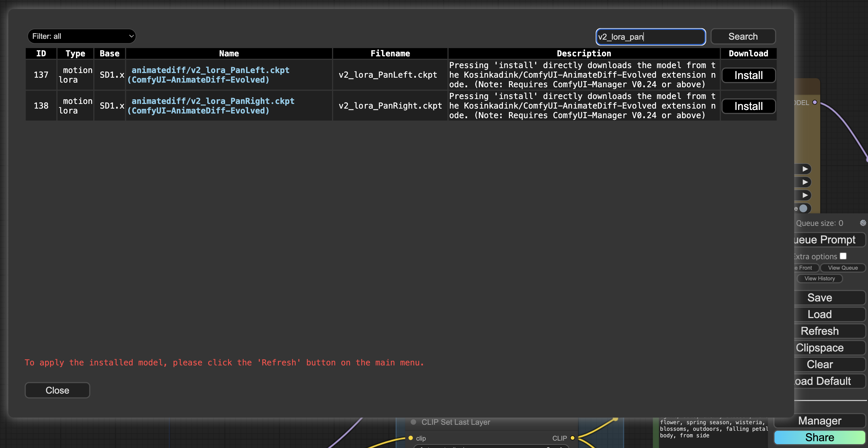Click the clip input connector dot
The width and height of the screenshot is (868, 448).
coord(411,438)
